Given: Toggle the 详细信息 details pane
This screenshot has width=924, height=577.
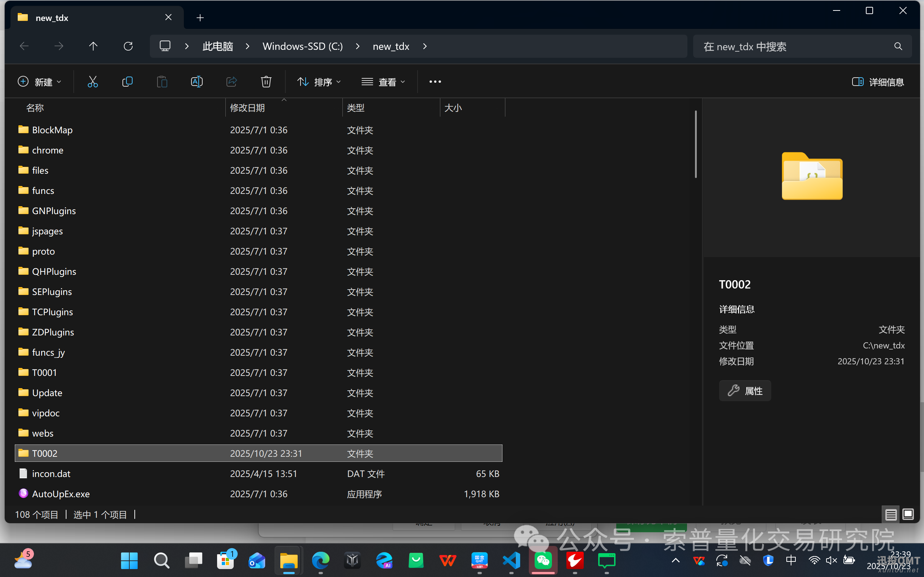Looking at the screenshot, I should [878, 82].
